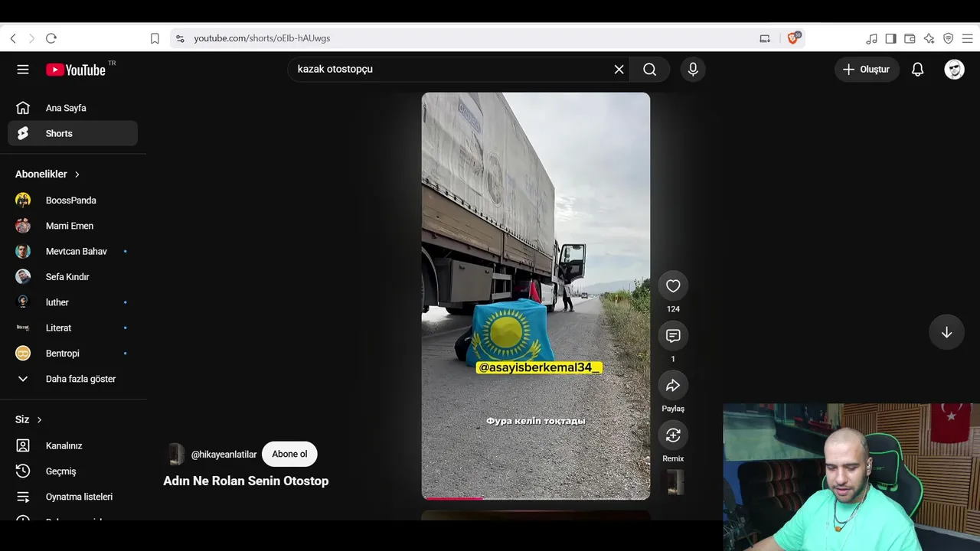The image size is (980, 551).
Task: Open the Brave Shields lion icon
Action: (x=793, y=37)
